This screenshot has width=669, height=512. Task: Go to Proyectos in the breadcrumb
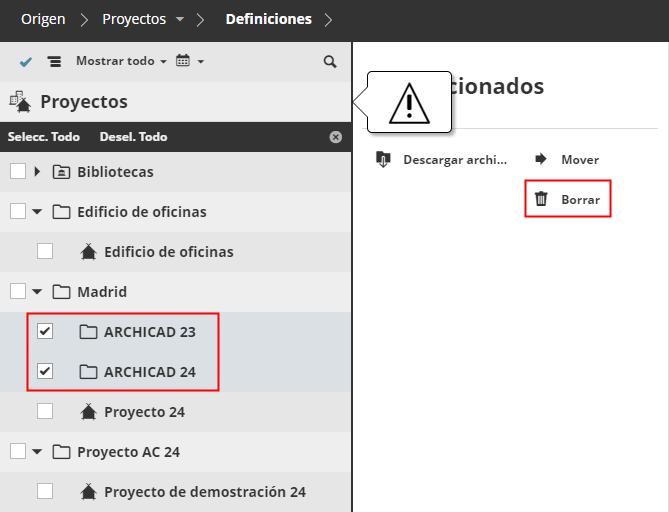(x=134, y=19)
